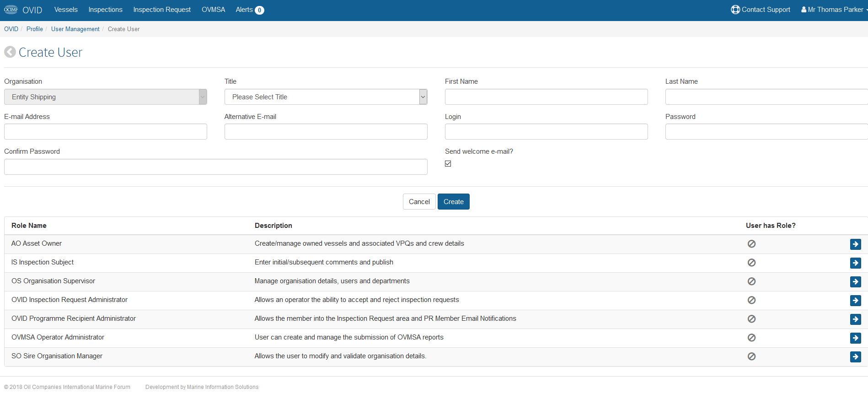Select OVID Programme Recipient Administrator role name
Image resolution: width=868 pixels, height=399 pixels.
pos(74,318)
